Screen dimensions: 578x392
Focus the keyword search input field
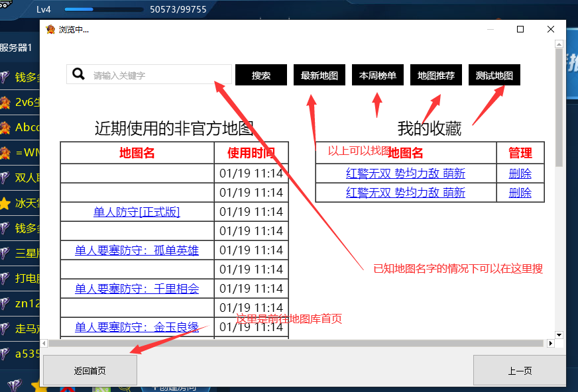pyautogui.click(x=149, y=74)
